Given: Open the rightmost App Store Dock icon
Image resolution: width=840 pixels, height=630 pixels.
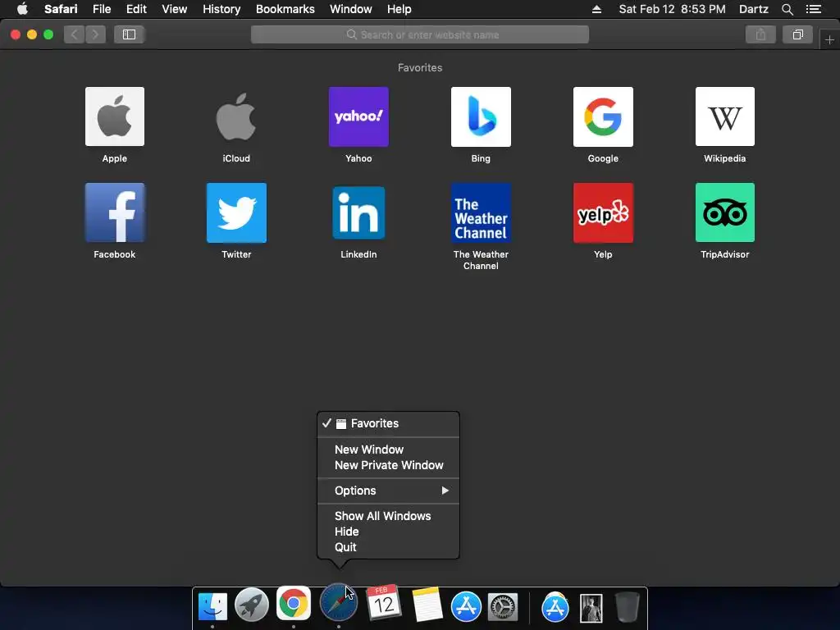Looking at the screenshot, I should [555, 608].
